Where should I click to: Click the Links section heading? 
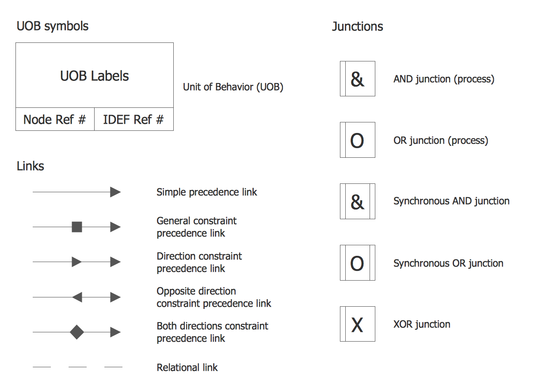[31, 166]
